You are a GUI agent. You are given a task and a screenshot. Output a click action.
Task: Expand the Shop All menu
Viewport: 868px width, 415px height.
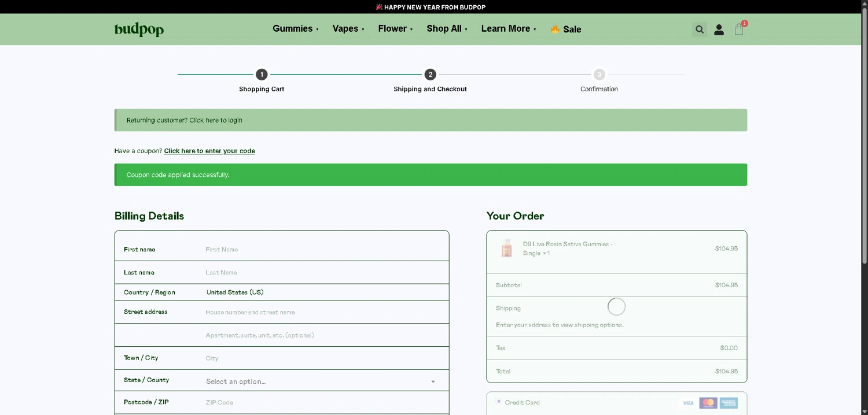point(447,29)
